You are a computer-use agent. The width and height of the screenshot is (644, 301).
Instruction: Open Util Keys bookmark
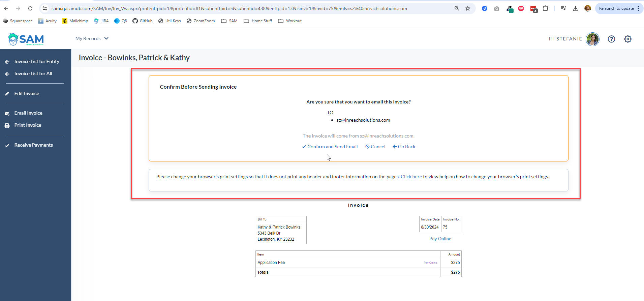(x=170, y=21)
